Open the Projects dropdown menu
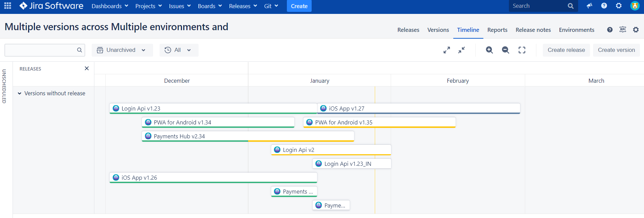The image size is (644, 218). pyautogui.click(x=149, y=6)
